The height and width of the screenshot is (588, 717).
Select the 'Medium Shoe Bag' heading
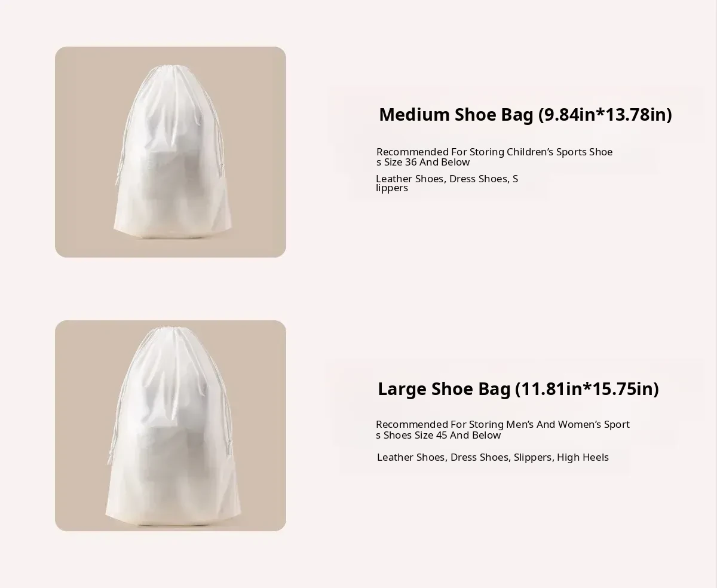456,114
